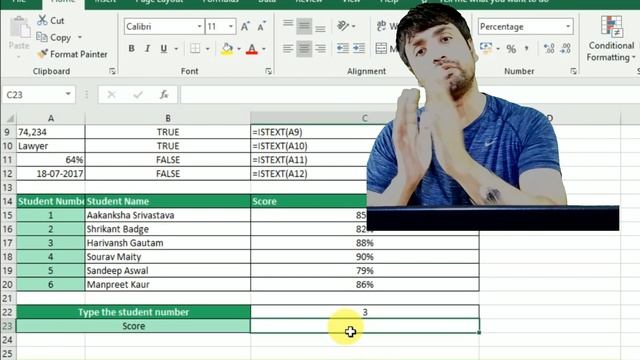Click cell with student number 3 input
Image resolution: width=640 pixels, height=360 pixels.
[x=364, y=312]
